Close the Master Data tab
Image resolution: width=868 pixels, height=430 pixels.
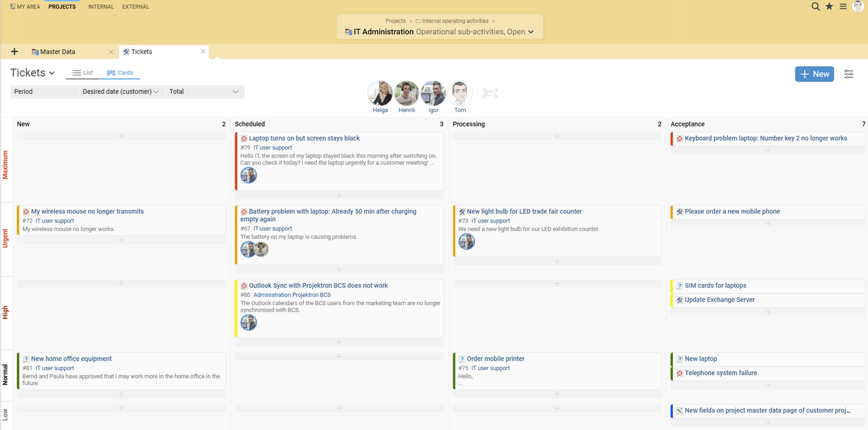click(111, 52)
